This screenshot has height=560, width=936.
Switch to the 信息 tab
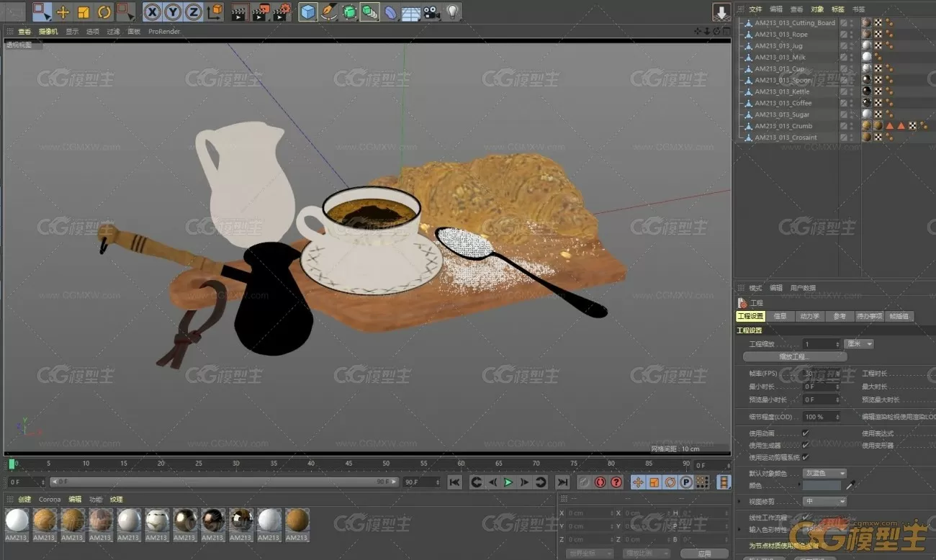[x=780, y=316]
